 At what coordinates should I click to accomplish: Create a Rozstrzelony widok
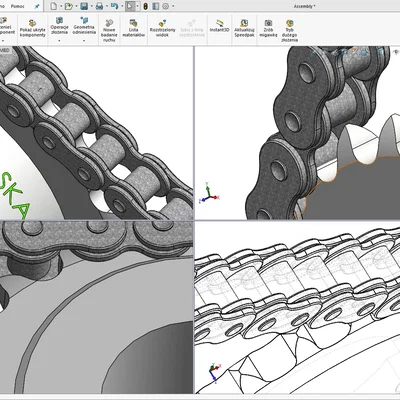coord(162,28)
